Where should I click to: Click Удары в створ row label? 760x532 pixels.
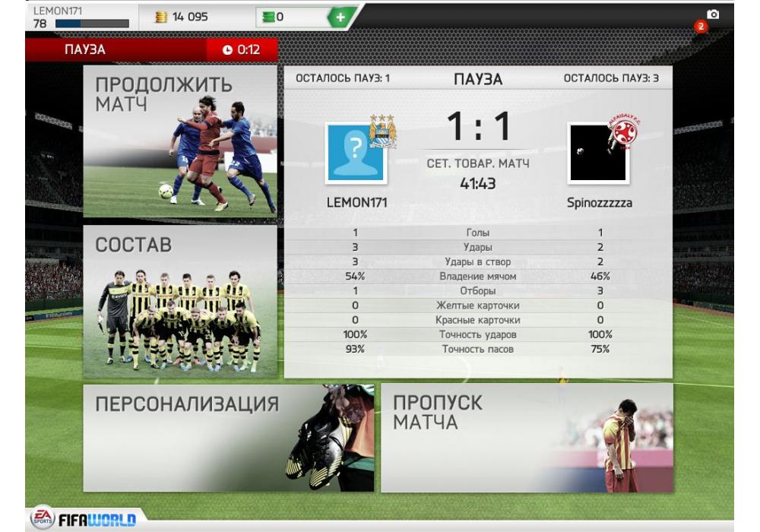click(x=478, y=262)
